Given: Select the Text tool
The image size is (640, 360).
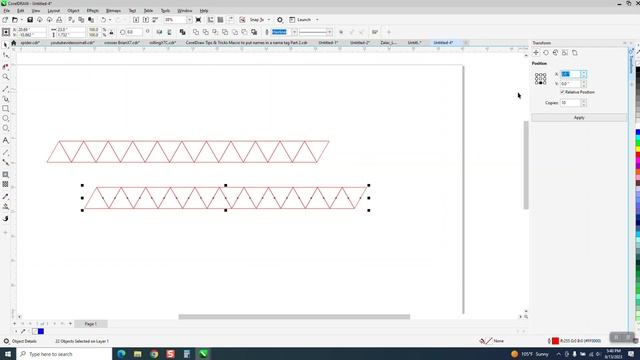Looking at the screenshot, I should pos(5,140).
